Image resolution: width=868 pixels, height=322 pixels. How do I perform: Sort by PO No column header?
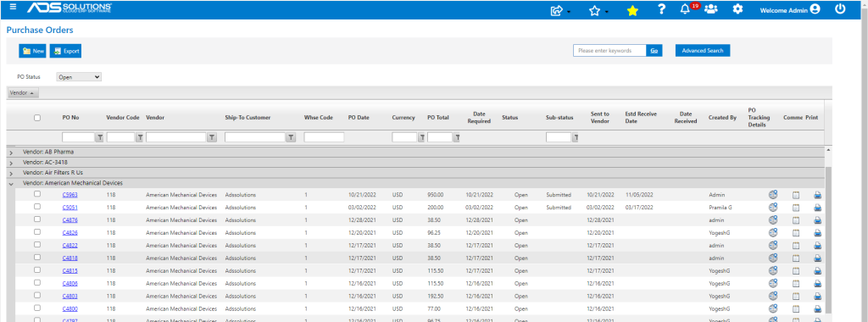[x=70, y=118]
